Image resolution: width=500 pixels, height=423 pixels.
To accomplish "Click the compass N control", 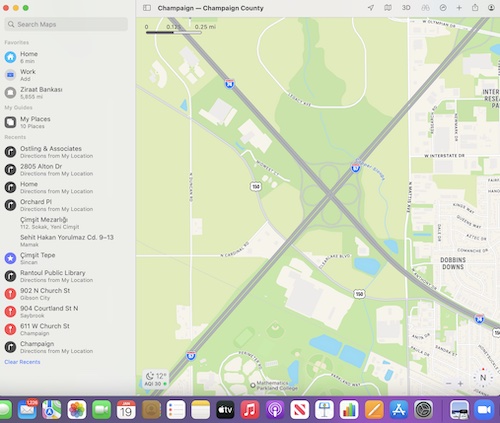I will coord(483,378).
